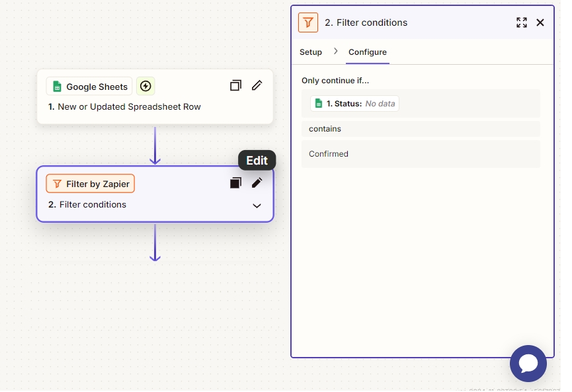Switch to the Setup tab
The height and width of the screenshot is (392, 572).
(x=311, y=52)
